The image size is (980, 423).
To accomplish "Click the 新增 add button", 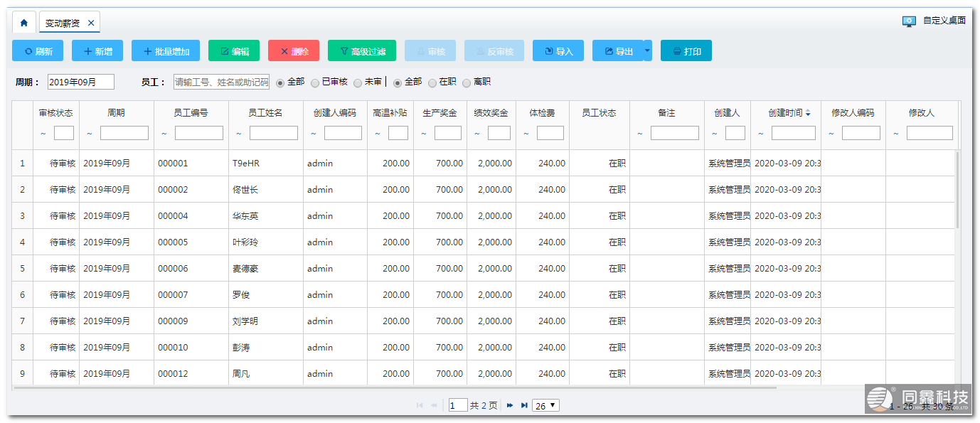I will click(x=97, y=51).
